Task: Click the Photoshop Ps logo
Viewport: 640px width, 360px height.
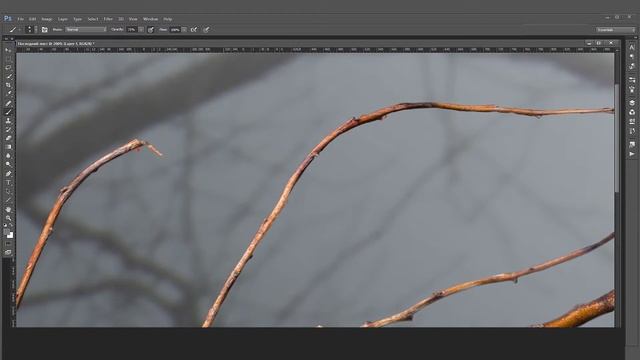Action: tap(7, 18)
